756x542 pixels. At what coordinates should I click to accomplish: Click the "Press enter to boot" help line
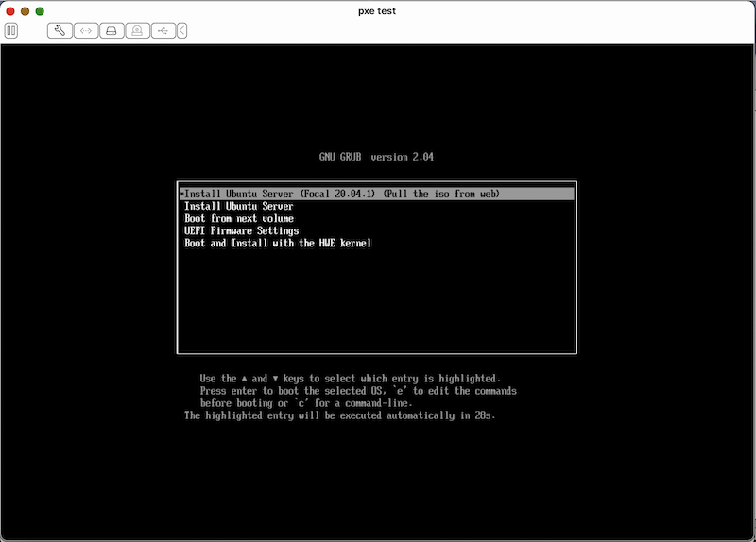(358, 391)
